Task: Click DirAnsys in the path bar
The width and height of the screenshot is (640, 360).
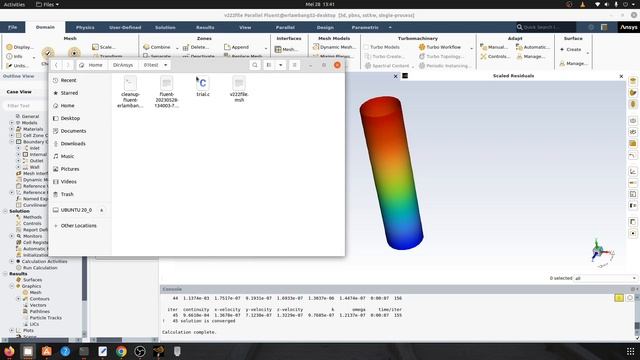Action: 123,65
